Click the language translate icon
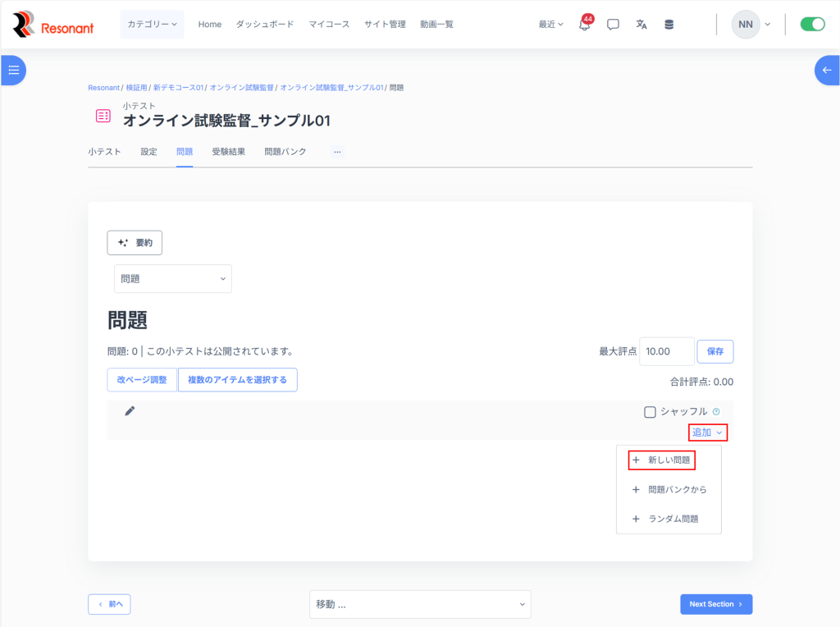840x627 pixels. pos(641,25)
